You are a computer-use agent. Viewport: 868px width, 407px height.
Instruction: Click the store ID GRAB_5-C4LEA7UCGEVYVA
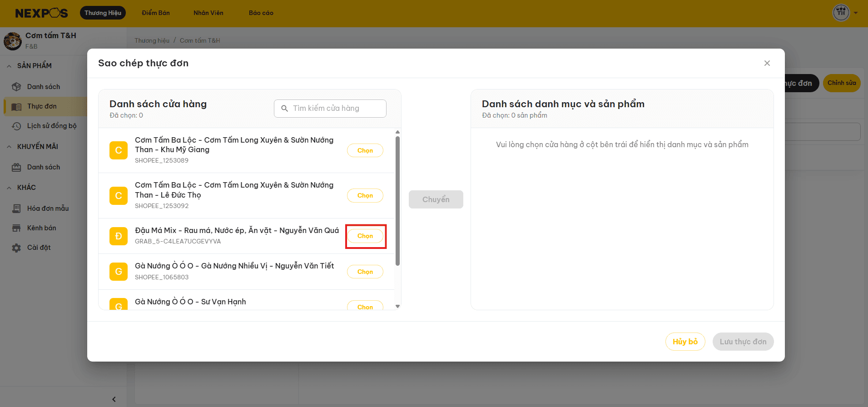178,241
